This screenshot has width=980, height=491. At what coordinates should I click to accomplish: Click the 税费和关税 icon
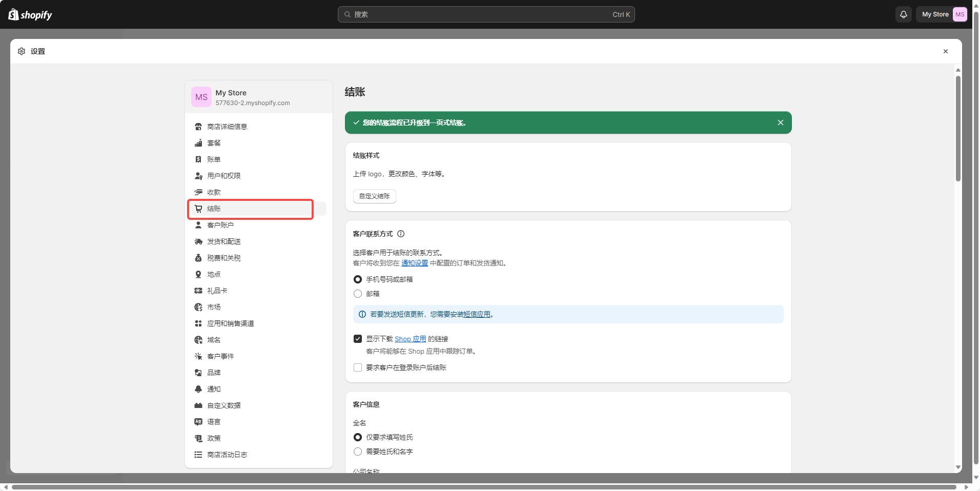coord(198,258)
